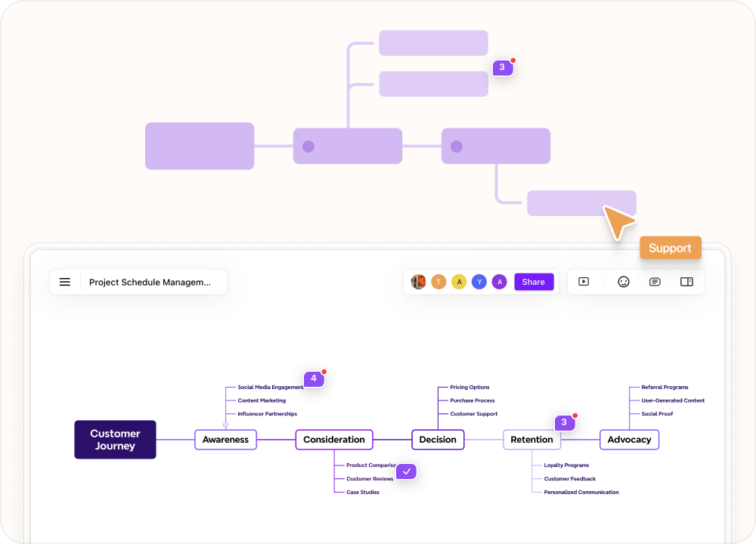This screenshot has height=544, width=756.
Task: Start presentation mode with play icon
Action: 584,282
